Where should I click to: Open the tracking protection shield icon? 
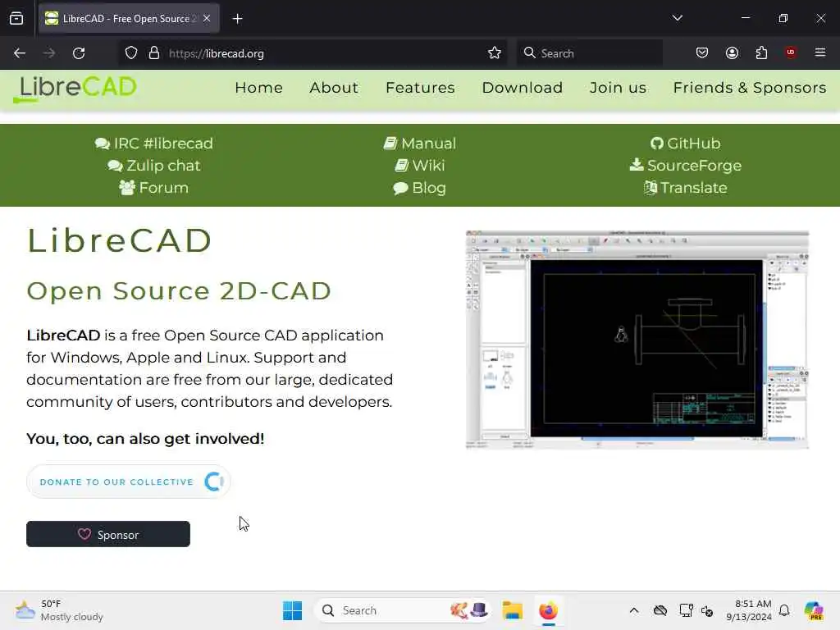click(131, 53)
